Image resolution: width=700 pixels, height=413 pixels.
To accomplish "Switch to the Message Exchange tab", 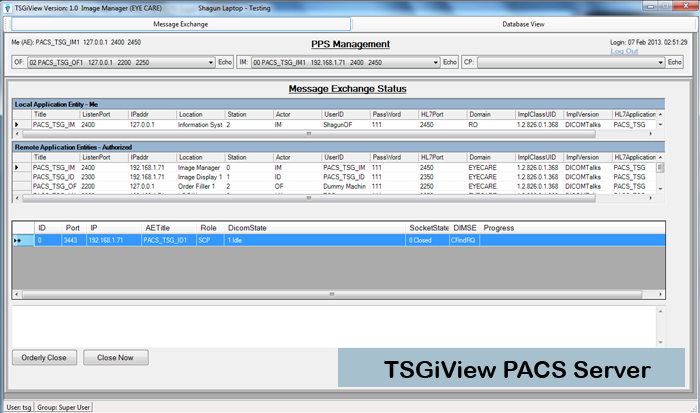I will click(181, 24).
